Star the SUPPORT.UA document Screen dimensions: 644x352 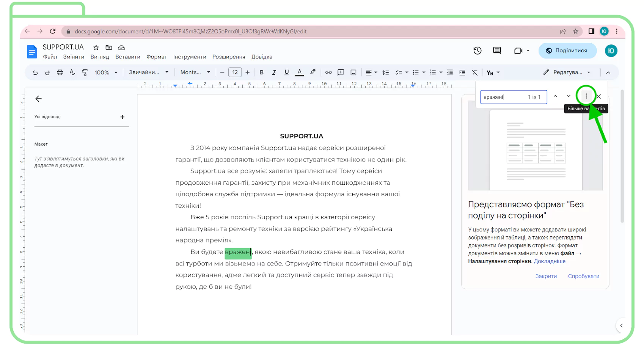[x=96, y=47]
